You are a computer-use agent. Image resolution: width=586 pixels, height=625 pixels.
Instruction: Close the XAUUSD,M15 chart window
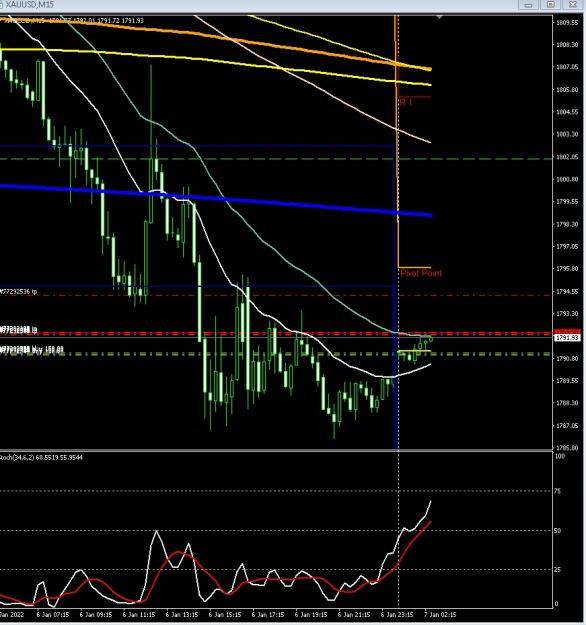573,5
